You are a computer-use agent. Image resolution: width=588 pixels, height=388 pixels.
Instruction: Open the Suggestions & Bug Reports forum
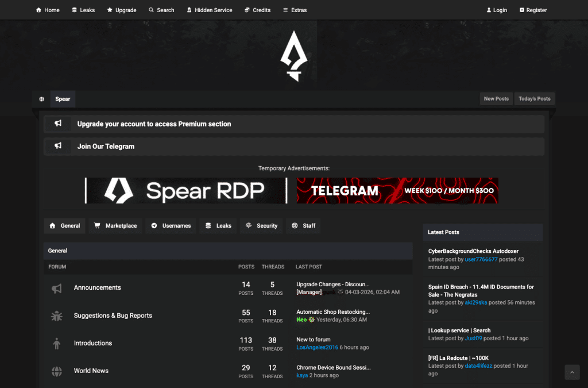pos(113,316)
